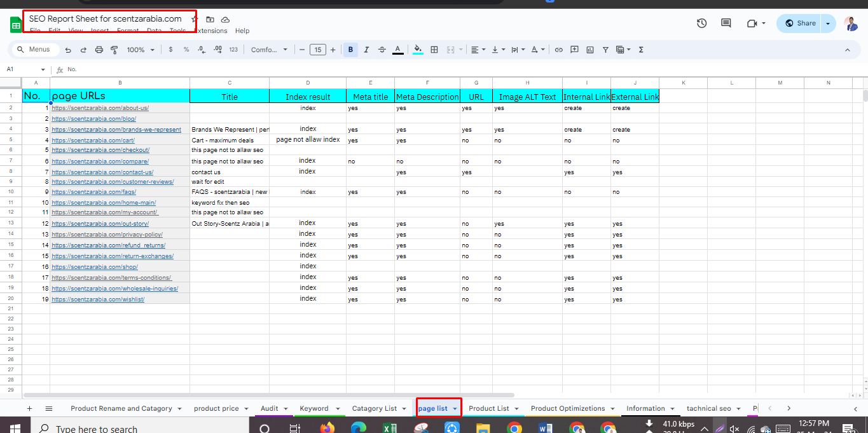
Task: Star the spreadsheet document
Action: click(195, 20)
